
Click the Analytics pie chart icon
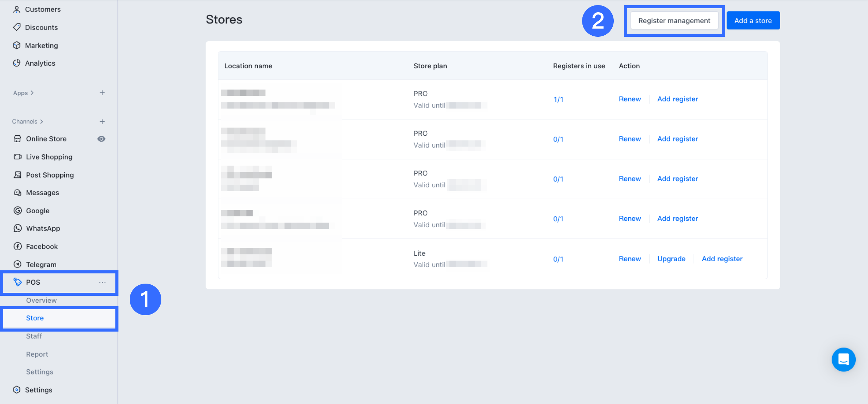click(16, 63)
